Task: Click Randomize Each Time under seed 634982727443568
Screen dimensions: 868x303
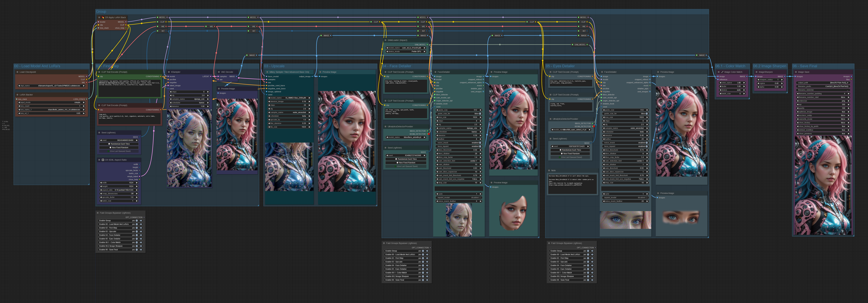Action: coord(406,159)
